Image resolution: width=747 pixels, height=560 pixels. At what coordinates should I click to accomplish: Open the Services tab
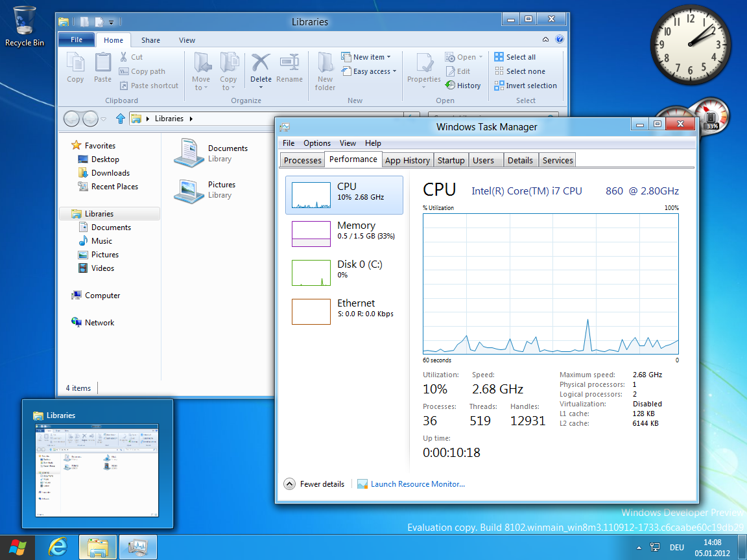coord(558,160)
